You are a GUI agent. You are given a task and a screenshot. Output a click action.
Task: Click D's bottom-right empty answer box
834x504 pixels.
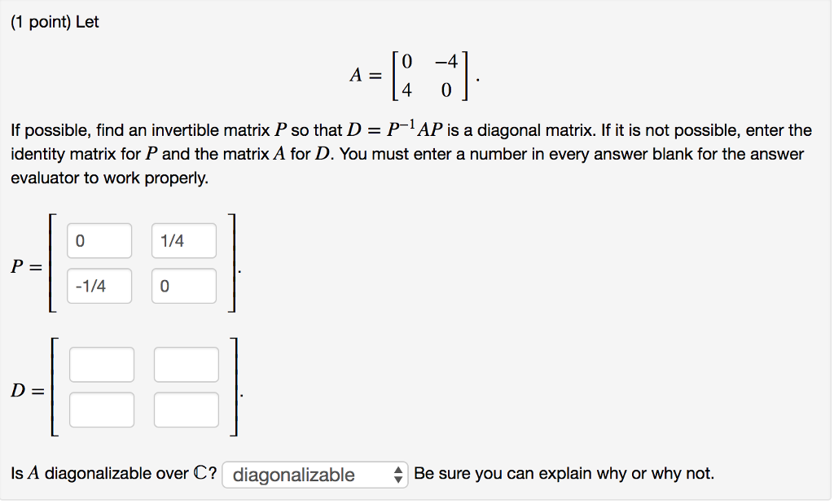186,410
